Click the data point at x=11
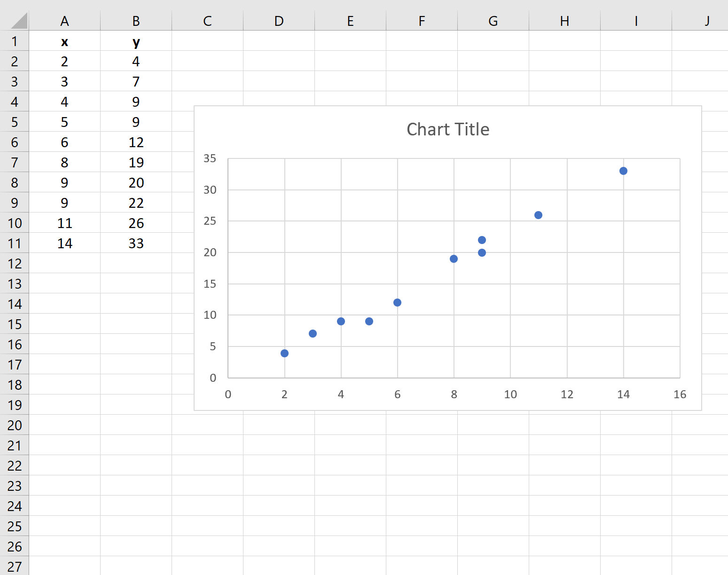The image size is (728, 575). tap(539, 215)
